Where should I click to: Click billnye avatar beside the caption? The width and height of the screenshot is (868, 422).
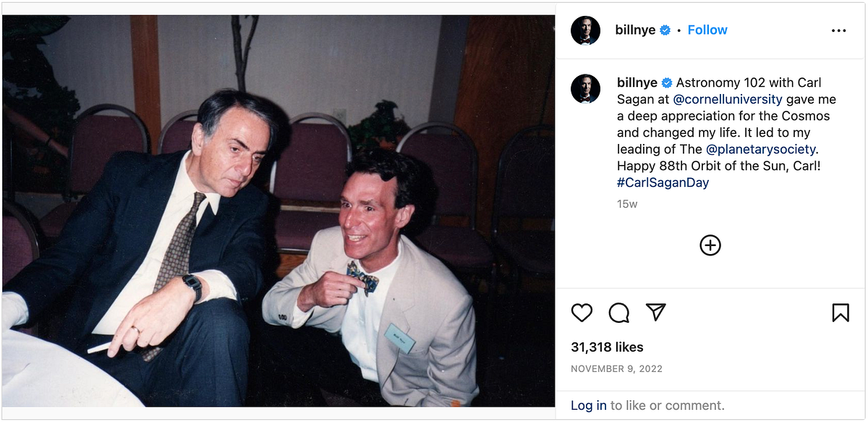[585, 89]
